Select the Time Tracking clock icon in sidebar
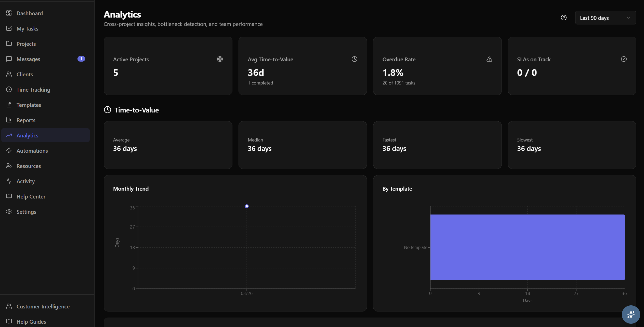Screen dimensions: 644x327 click(x=9, y=89)
